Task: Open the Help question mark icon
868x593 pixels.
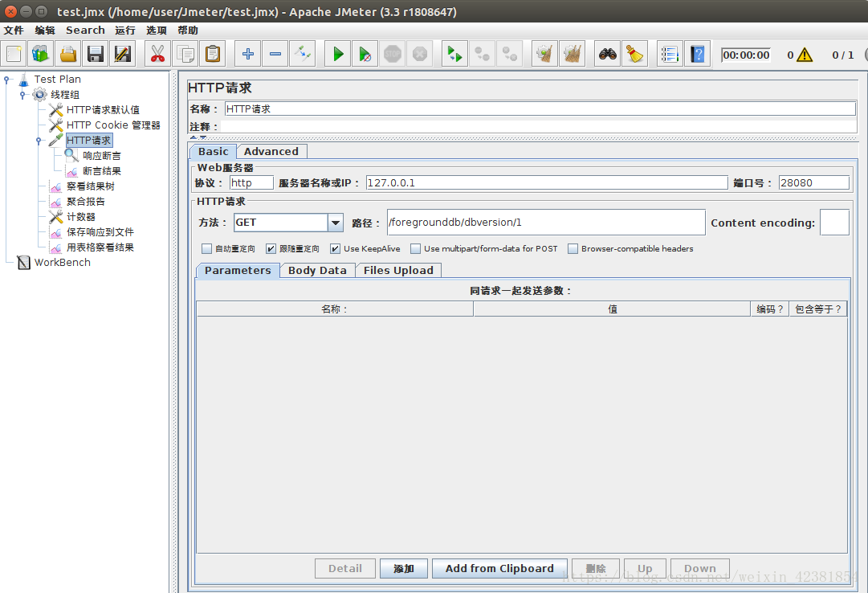Action: point(698,55)
